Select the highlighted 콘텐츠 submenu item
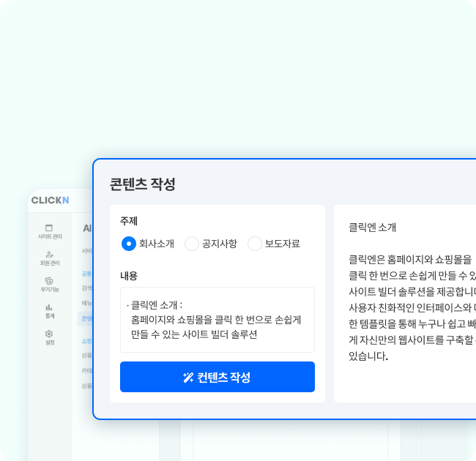The image size is (476, 461). [x=86, y=318]
